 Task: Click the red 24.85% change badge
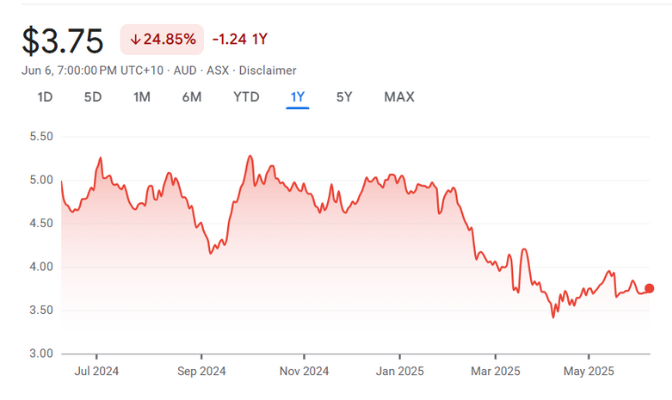[162, 40]
